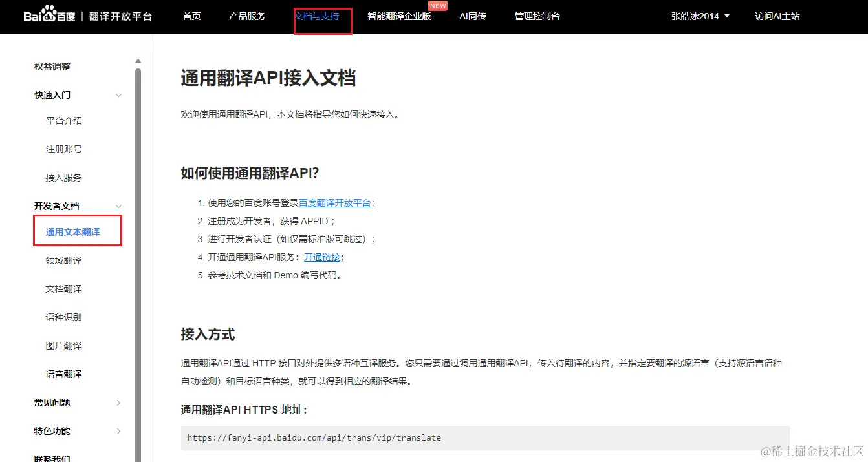Click the 特色功能 section label

(52, 431)
